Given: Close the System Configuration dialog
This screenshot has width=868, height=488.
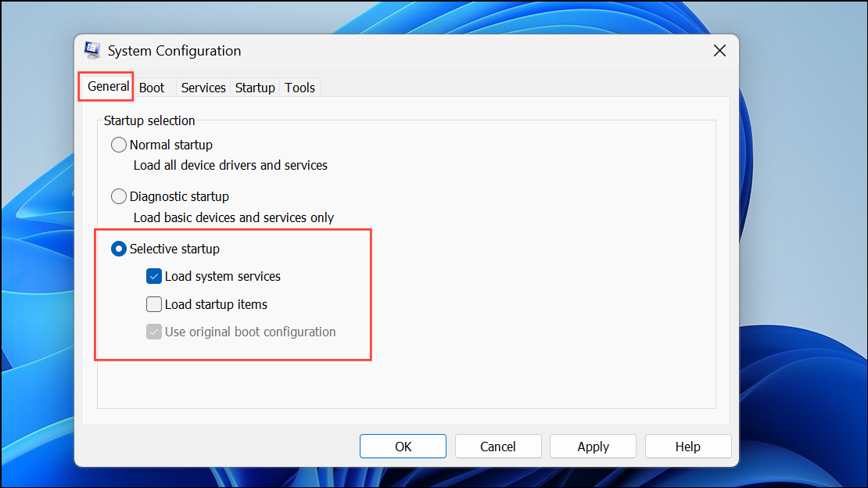Looking at the screenshot, I should [719, 51].
